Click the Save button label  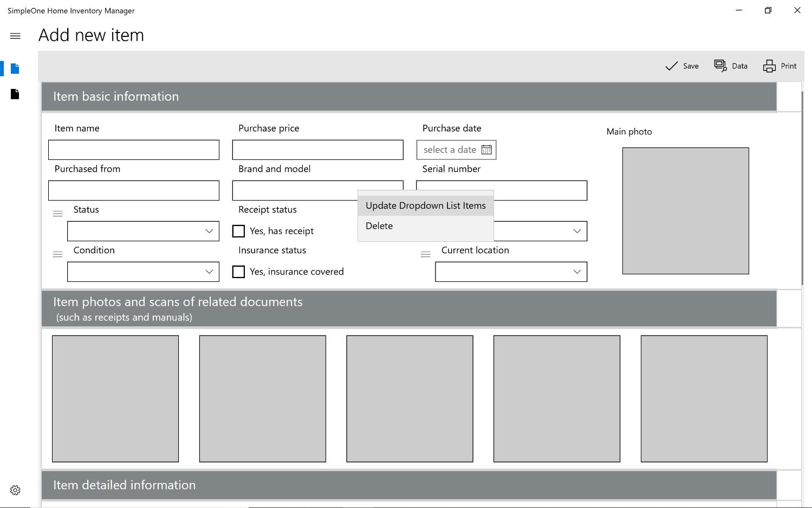tap(691, 66)
